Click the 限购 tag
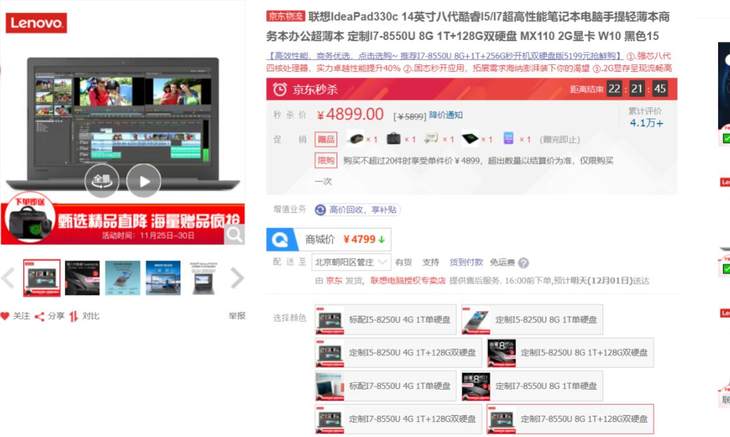Screen dimensions: 730x437 coord(326,161)
